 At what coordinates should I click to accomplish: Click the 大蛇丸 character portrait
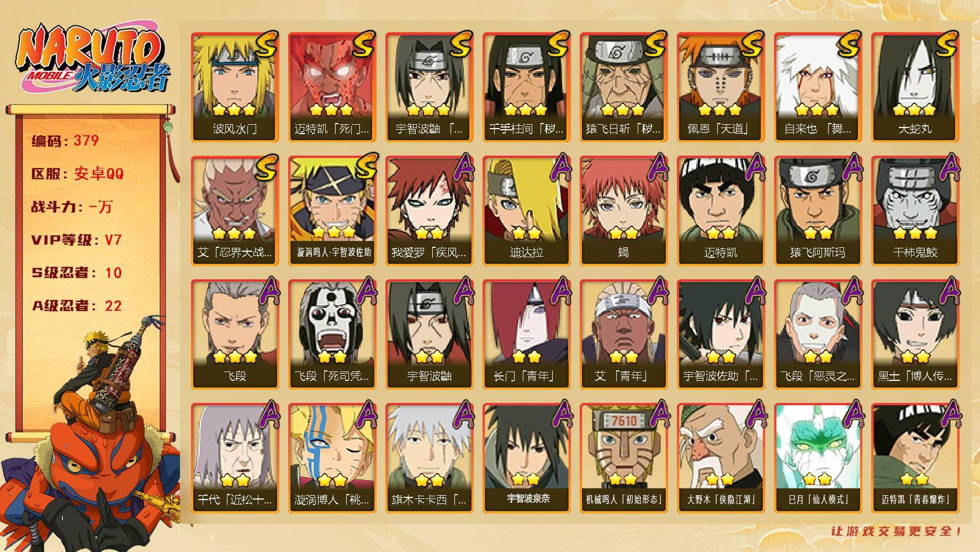[915, 87]
